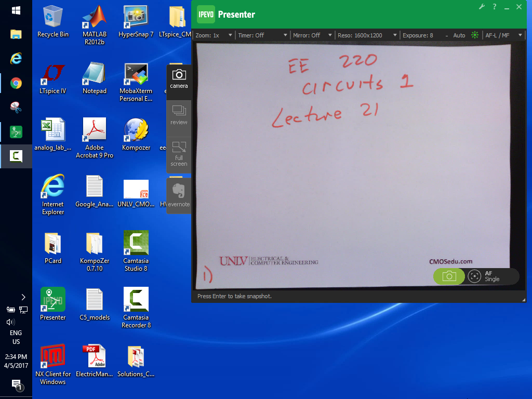Select the MATLAB R2012b shortcut
The height and width of the screenshot is (399, 532).
pyautogui.click(x=95, y=25)
